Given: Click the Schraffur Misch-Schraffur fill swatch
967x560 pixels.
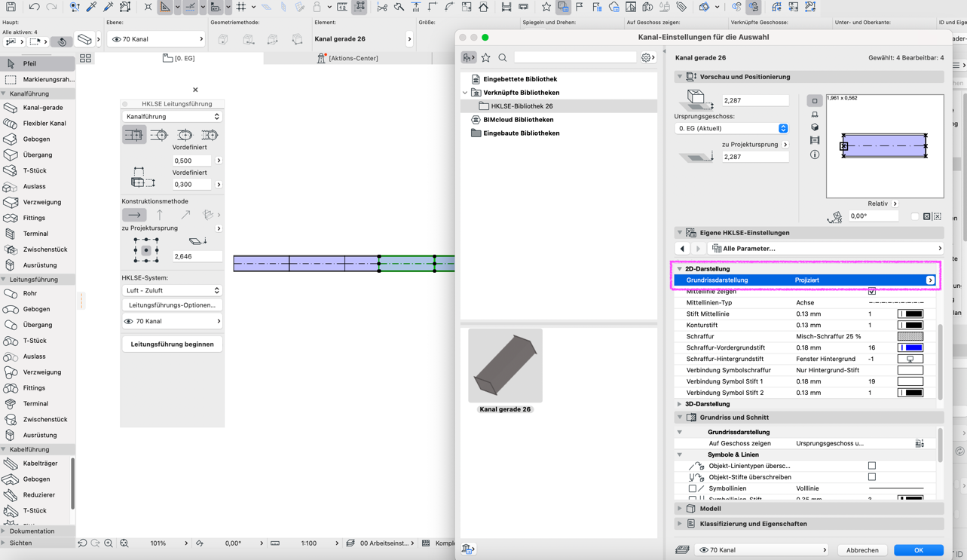Looking at the screenshot, I should coord(910,337).
